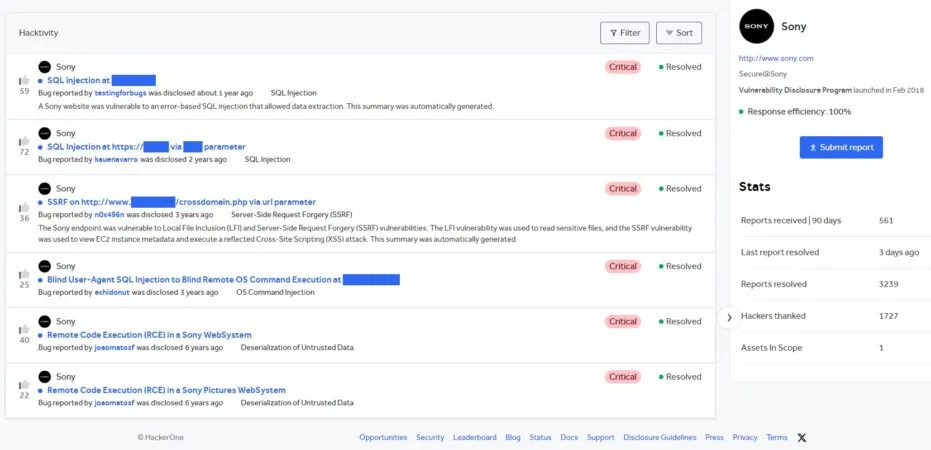This screenshot has width=931, height=450.
Task: Upvote the 'SQL injection at' report with 59 votes
Action: tap(24, 80)
